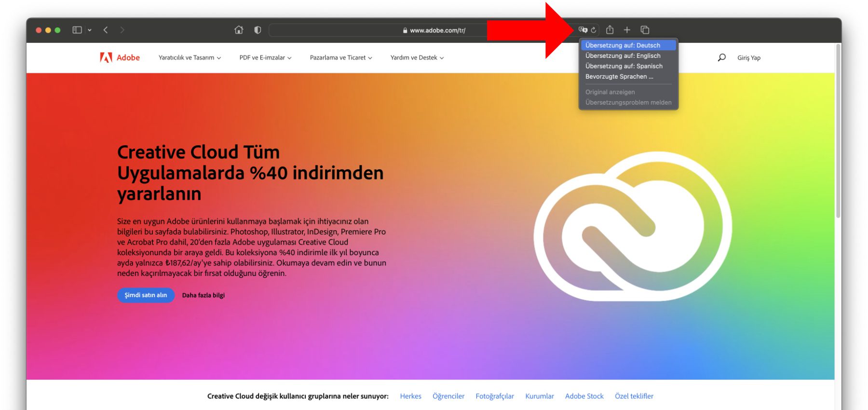
Task: Toggle the Safari sidebar icon
Action: pos(77,30)
